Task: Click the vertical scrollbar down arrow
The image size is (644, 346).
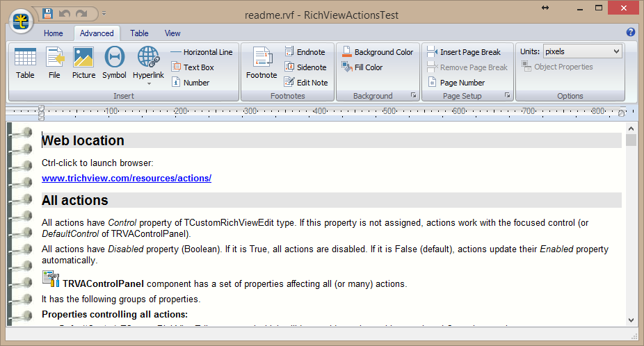Action: (x=631, y=320)
